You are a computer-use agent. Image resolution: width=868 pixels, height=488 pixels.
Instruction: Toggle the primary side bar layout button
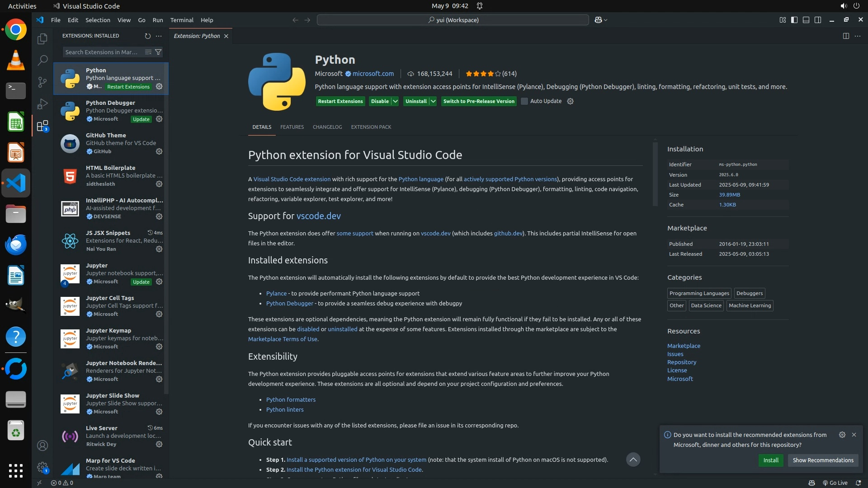click(x=794, y=20)
